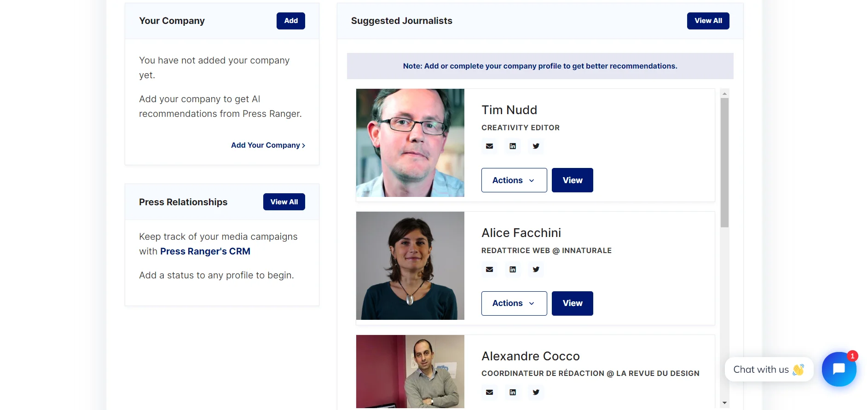Click Add button in Your Company

point(291,21)
